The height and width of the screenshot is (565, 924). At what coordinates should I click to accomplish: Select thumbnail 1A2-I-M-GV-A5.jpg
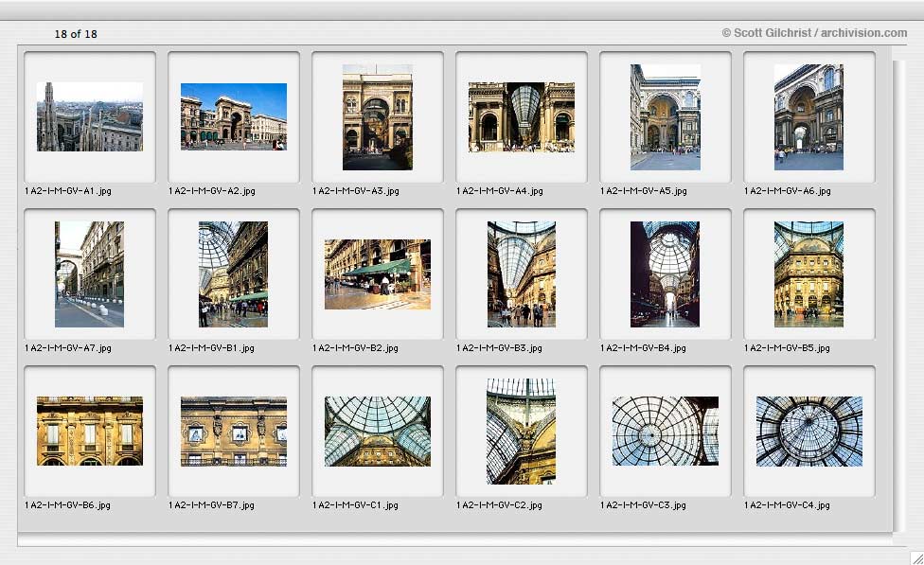[666, 117]
